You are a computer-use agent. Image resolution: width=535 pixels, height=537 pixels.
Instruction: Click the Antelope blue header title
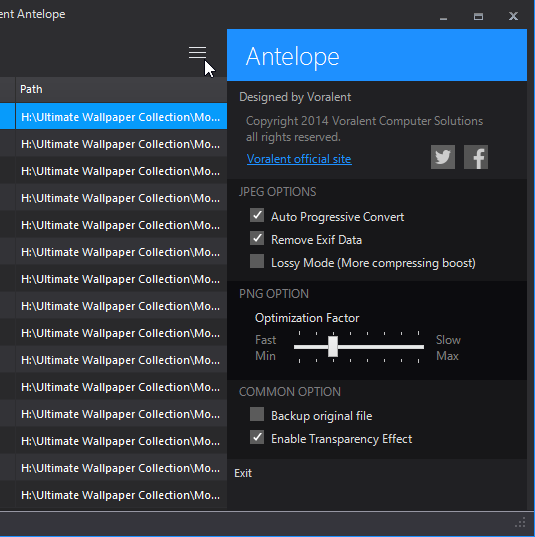pos(293,57)
